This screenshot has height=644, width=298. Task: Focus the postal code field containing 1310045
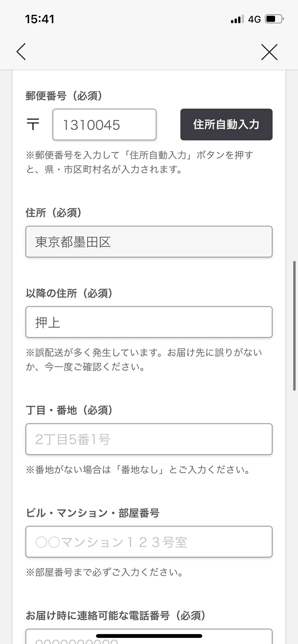104,125
